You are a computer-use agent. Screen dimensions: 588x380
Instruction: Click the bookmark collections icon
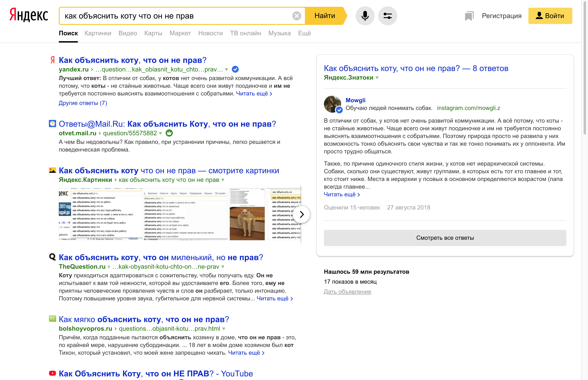(x=469, y=16)
